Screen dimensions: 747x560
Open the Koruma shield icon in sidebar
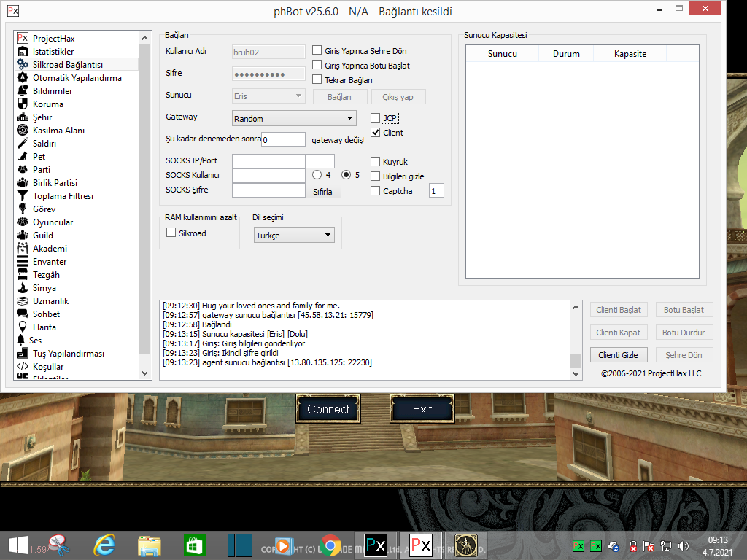pos(23,104)
